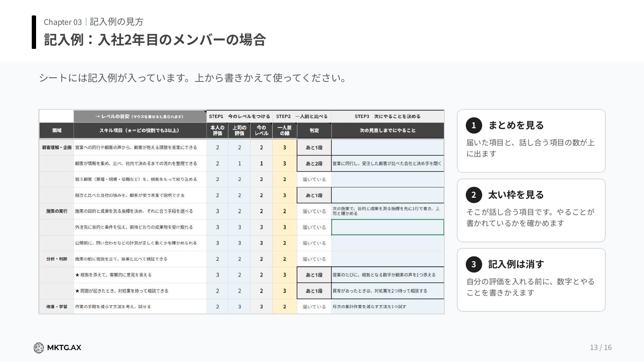Click action text 異常があったときは、対処案を2つ
The image size is (644, 362).
[x=380, y=291]
